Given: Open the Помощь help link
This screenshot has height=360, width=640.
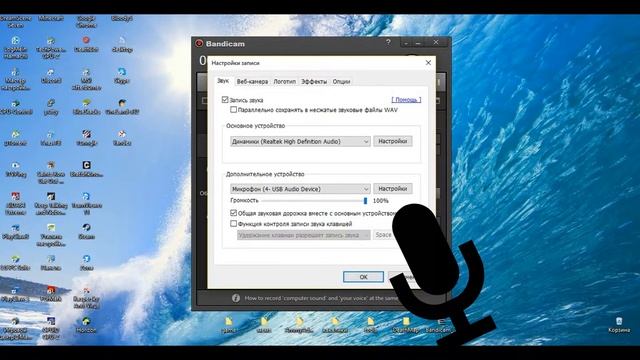Looking at the screenshot, I should 406,100.
